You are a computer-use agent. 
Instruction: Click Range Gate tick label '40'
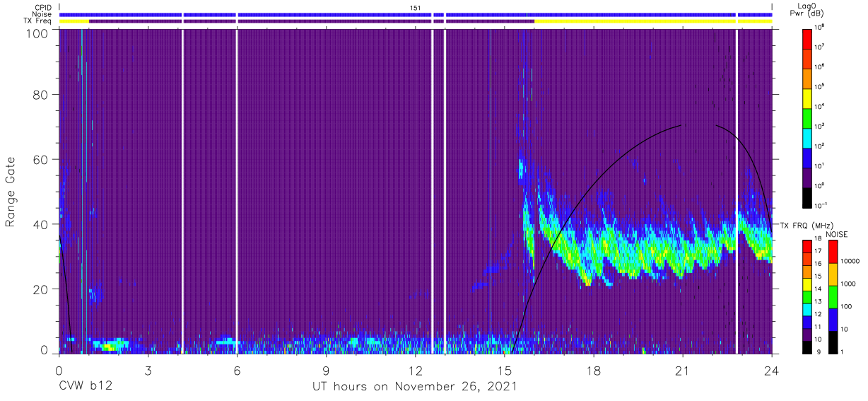click(40, 224)
